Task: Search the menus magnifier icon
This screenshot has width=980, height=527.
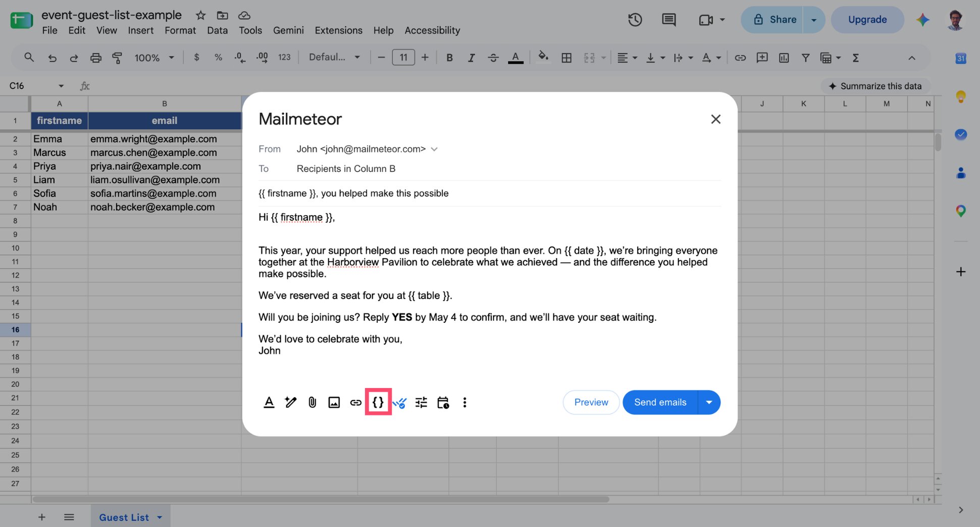Action: [x=29, y=58]
